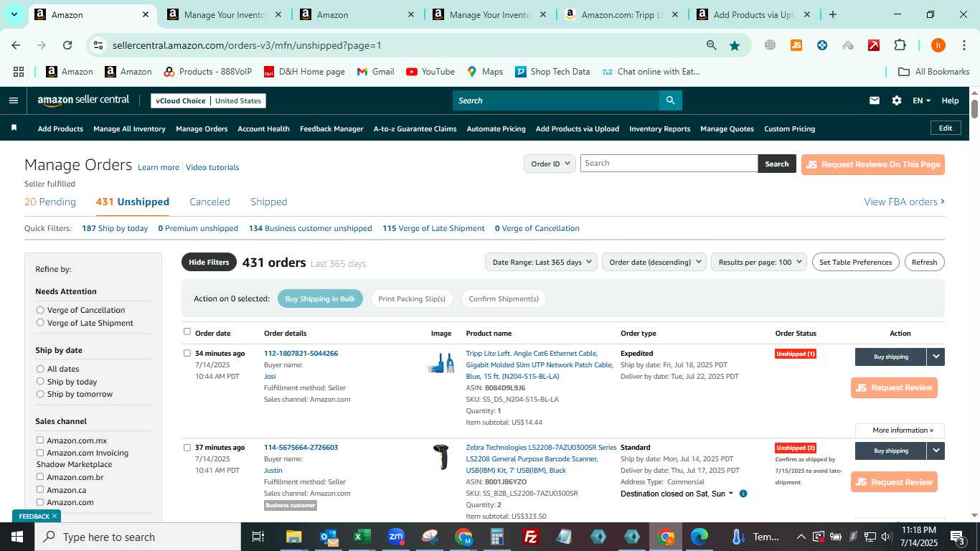Screen dimensions: 980x551
Task: Switch to the Shipped orders tab
Action: (x=269, y=202)
